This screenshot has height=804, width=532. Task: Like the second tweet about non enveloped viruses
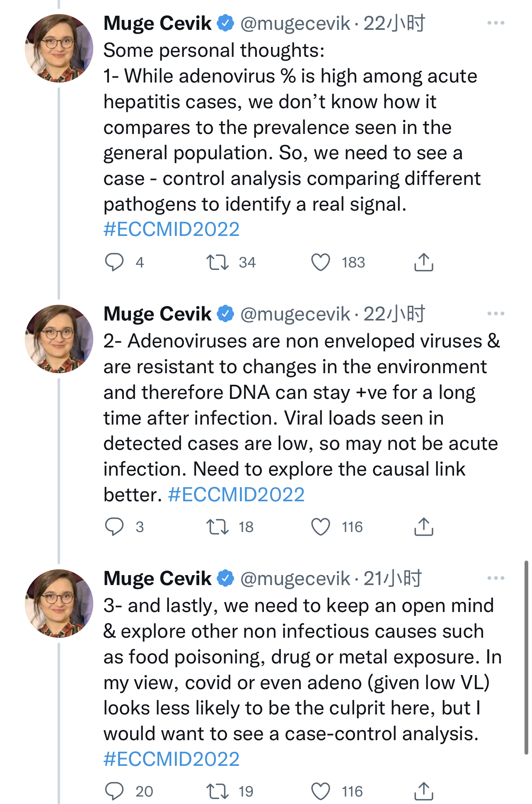click(x=321, y=527)
